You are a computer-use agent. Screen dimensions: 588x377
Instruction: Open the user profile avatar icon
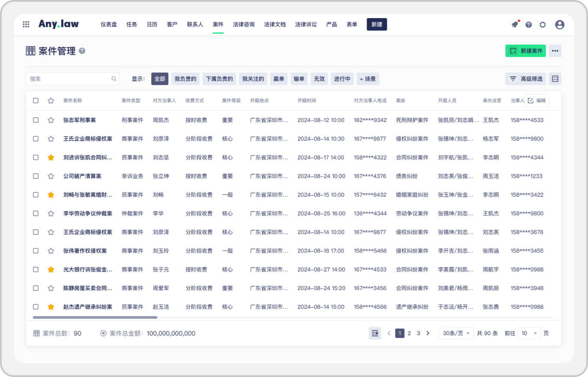coord(559,25)
